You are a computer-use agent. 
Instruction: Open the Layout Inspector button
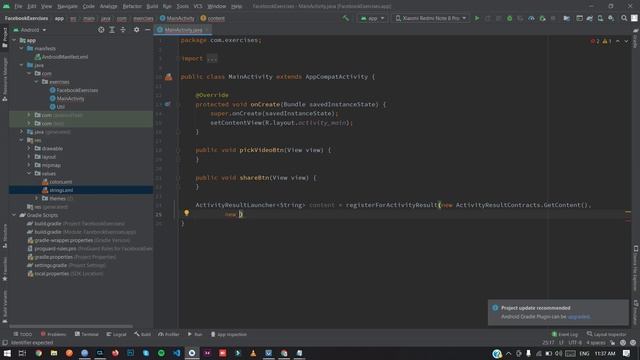pos(606,334)
